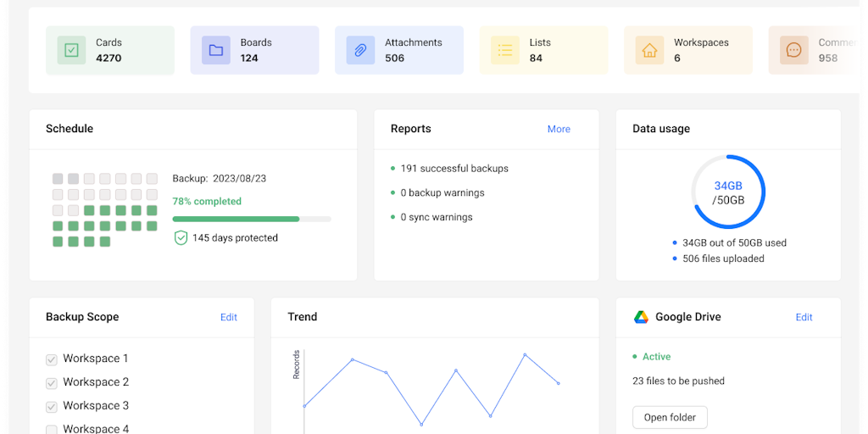Select the highest peak point on Trend chart
The height and width of the screenshot is (434, 868).
coord(525,354)
